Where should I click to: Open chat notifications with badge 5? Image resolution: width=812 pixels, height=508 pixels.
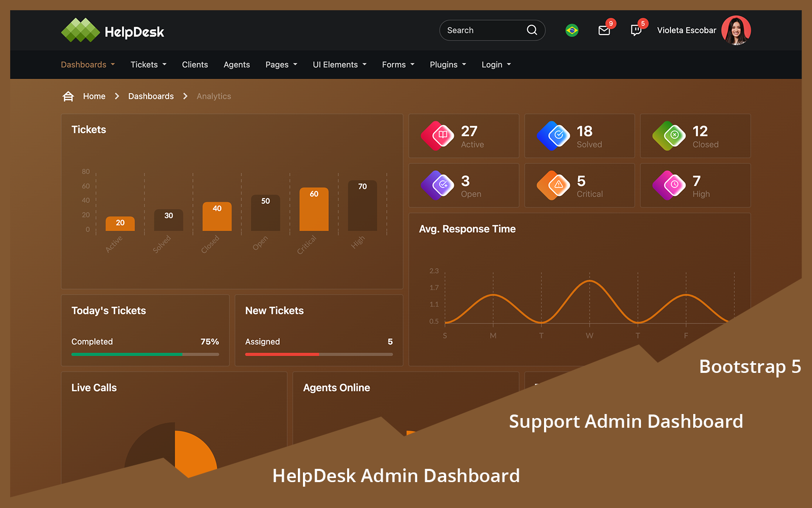click(x=636, y=31)
